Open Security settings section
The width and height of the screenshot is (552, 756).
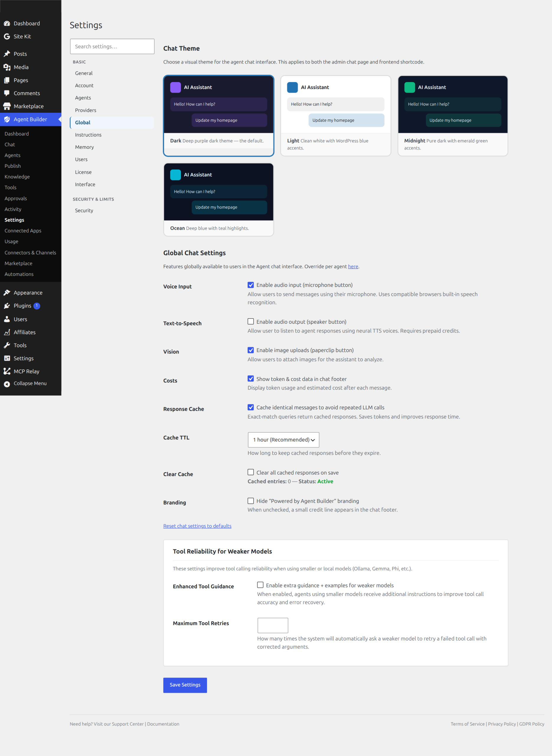pyautogui.click(x=112, y=211)
